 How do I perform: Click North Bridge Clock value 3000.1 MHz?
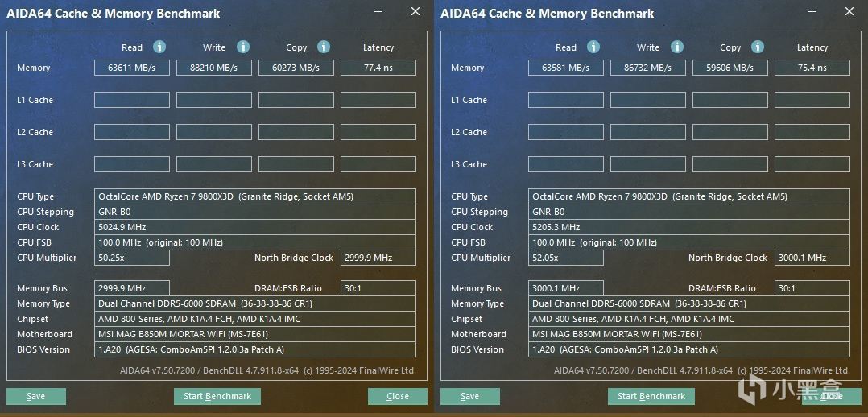pyautogui.click(x=812, y=258)
